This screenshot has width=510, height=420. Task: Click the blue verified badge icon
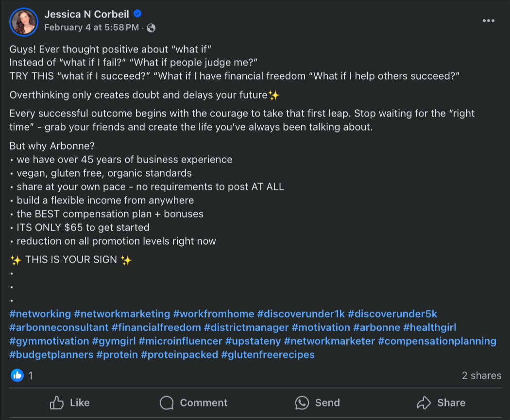coord(137,14)
